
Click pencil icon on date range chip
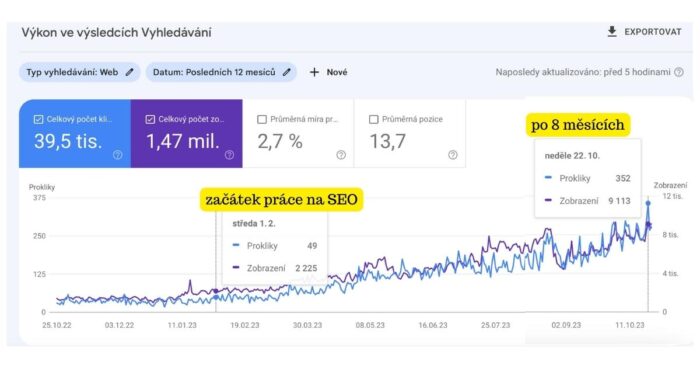click(287, 72)
